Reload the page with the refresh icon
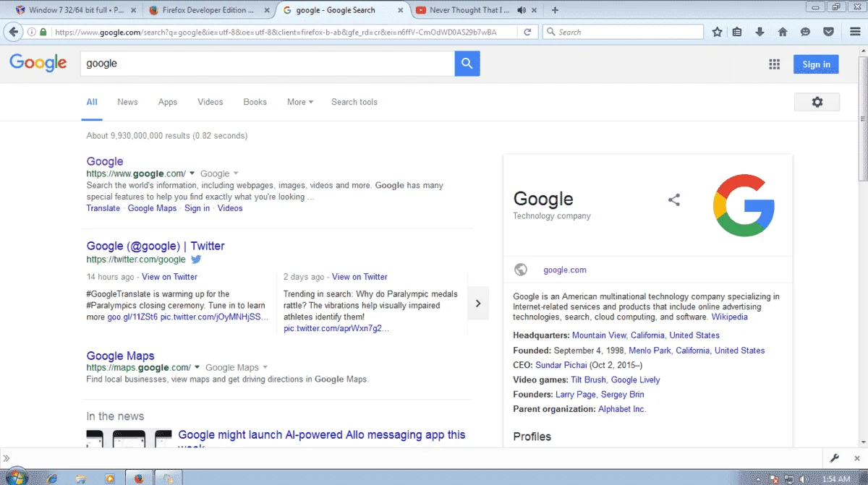The height and width of the screenshot is (485, 868). [527, 32]
